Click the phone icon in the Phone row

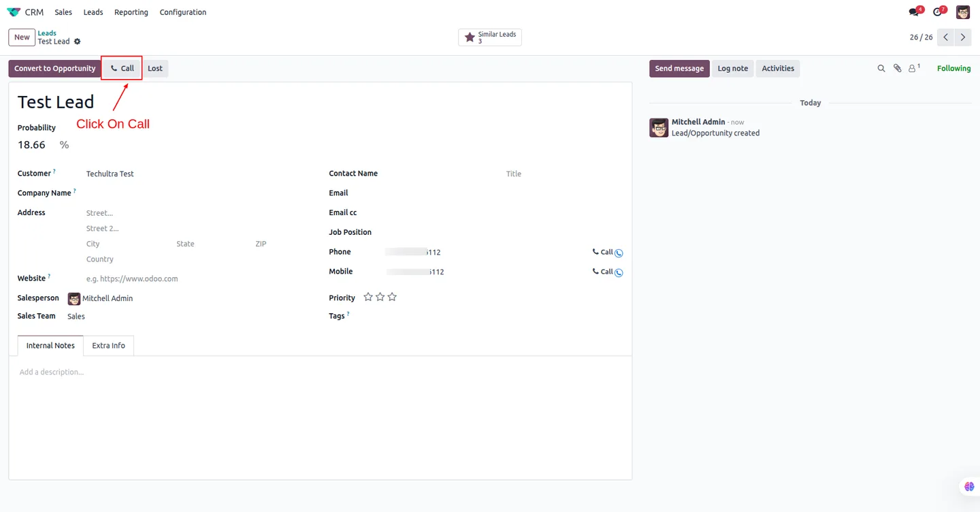click(619, 253)
